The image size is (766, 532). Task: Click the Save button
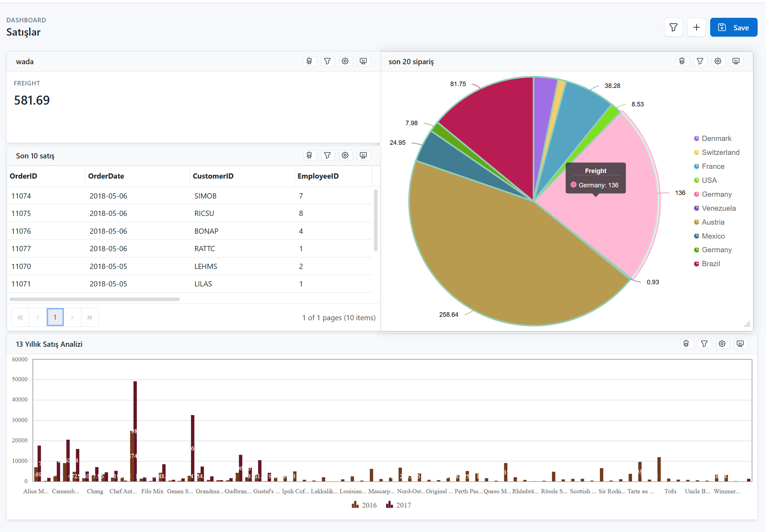click(734, 27)
